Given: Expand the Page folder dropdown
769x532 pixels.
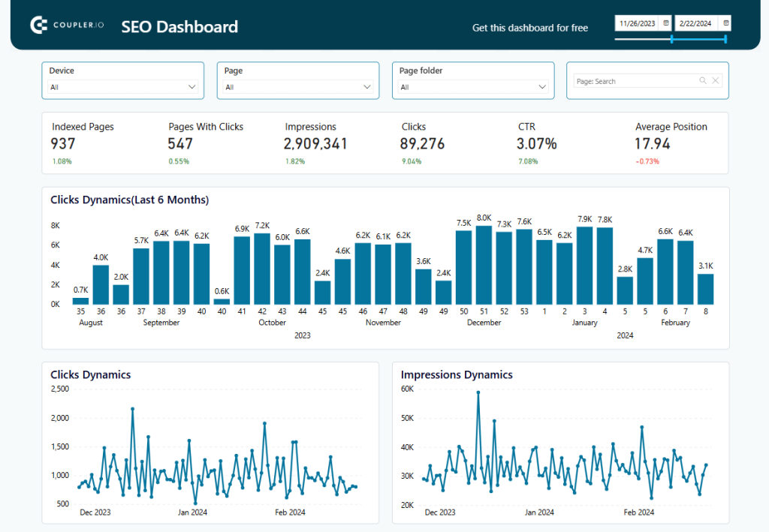Looking at the screenshot, I should 543,86.
